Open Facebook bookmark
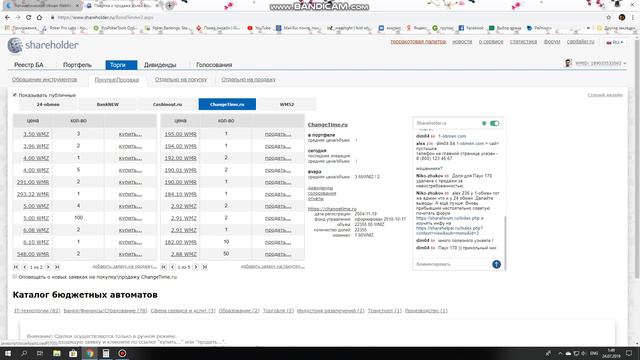Screen dimensions: 640x360 point(471,28)
